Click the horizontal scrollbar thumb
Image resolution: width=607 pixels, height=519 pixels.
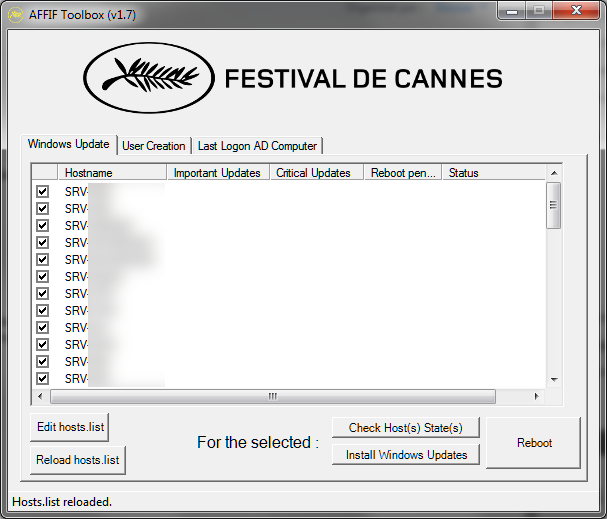[x=273, y=396]
